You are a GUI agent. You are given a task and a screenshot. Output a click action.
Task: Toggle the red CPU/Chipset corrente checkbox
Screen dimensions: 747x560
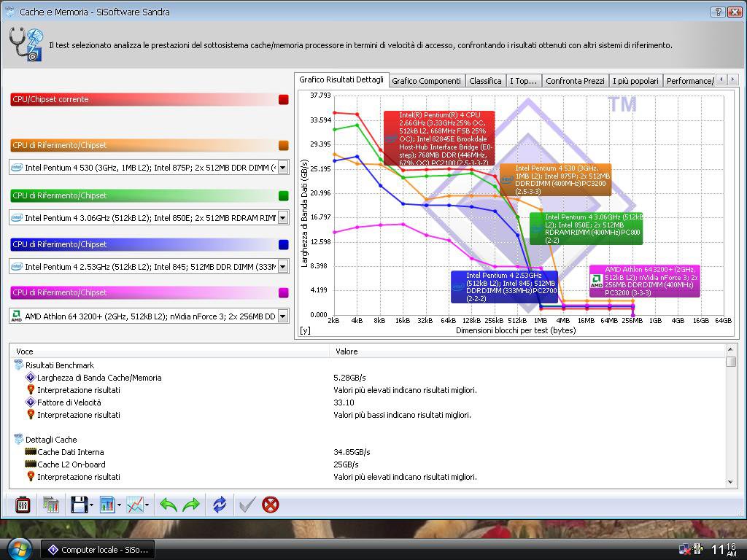[x=284, y=100]
